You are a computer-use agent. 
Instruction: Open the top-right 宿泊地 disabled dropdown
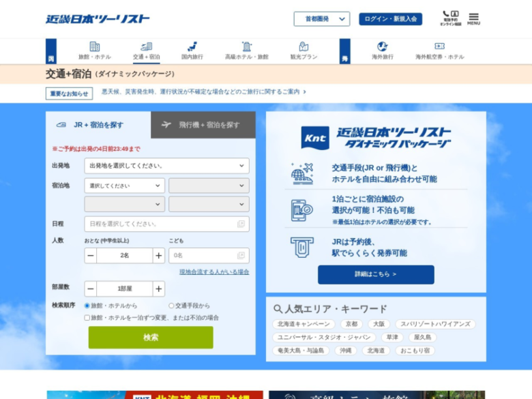coord(209,186)
